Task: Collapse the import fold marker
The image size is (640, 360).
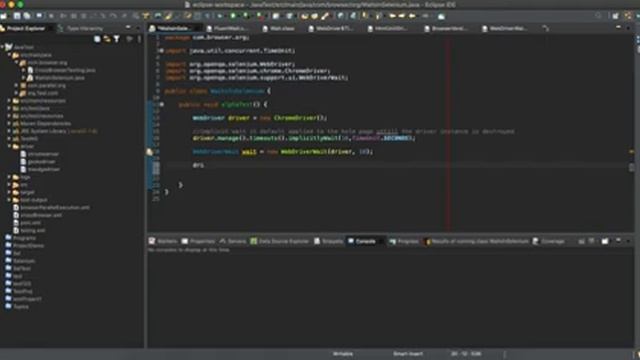Action: click(x=161, y=51)
